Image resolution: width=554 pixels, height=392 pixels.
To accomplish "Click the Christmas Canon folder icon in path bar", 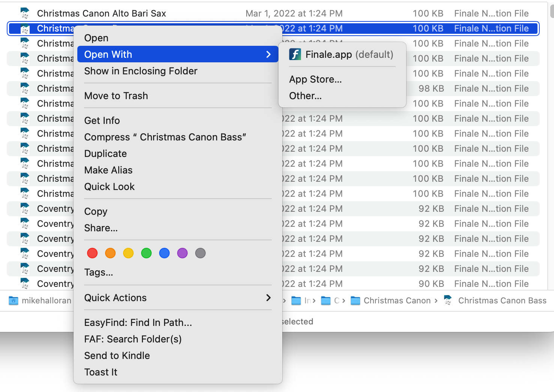I will point(355,301).
